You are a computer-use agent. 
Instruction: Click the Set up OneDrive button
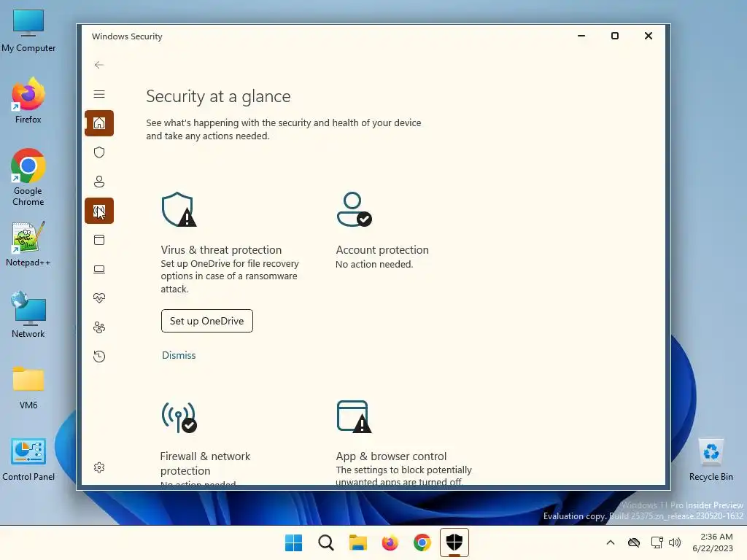tap(206, 321)
